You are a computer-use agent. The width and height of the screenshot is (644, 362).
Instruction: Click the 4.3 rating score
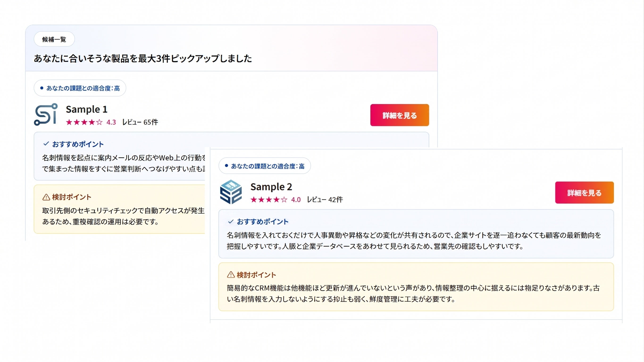(x=111, y=122)
